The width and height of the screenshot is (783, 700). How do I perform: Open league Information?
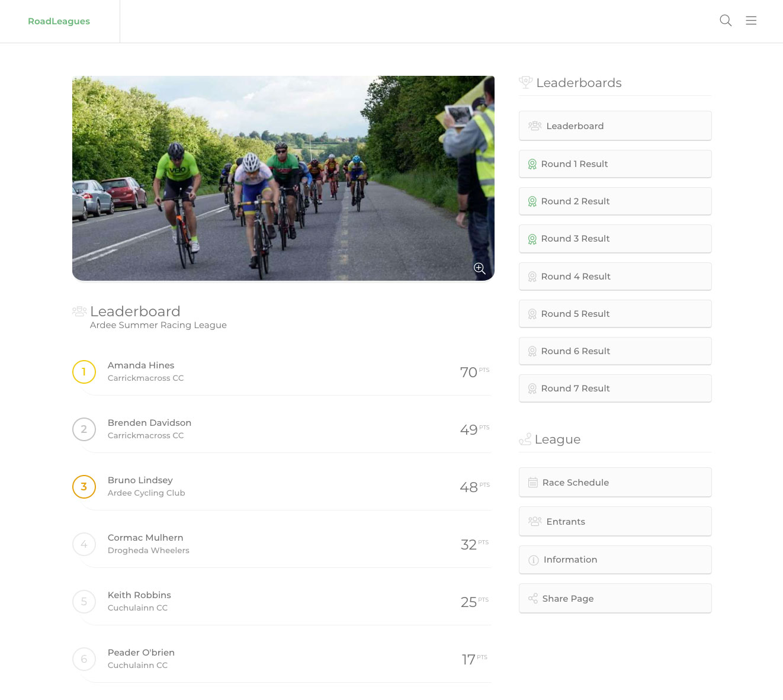pos(615,560)
